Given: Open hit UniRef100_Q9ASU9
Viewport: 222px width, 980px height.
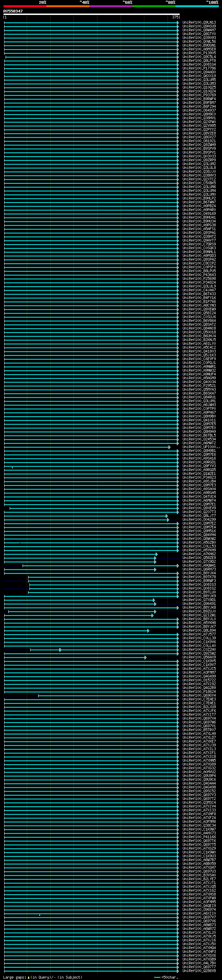Looking at the screenshot, I should click(199, 26).
